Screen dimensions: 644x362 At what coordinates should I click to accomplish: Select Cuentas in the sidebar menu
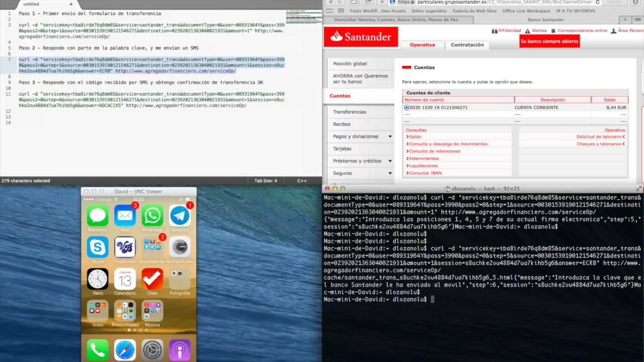coord(340,96)
